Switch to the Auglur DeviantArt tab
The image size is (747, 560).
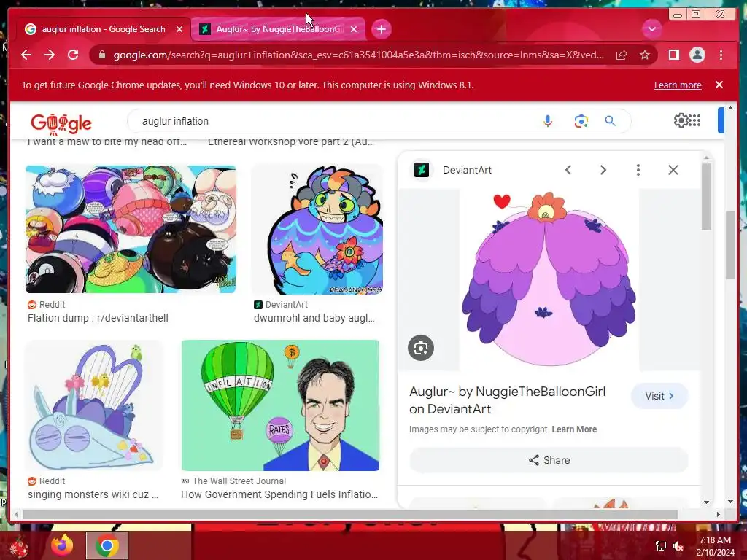pos(277,29)
